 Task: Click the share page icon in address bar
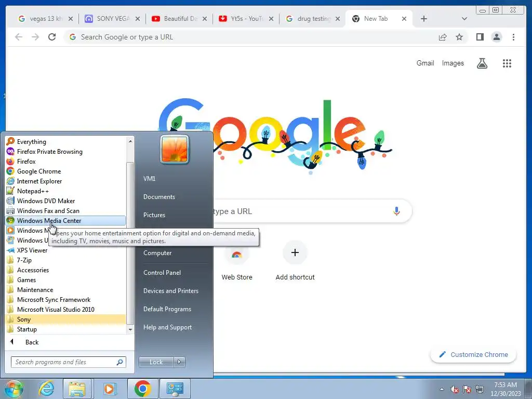[x=443, y=37]
